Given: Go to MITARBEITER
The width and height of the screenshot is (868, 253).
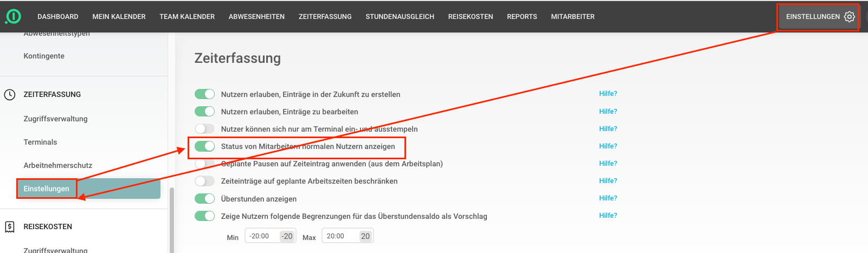Looking at the screenshot, I should (x=573, y=17).
